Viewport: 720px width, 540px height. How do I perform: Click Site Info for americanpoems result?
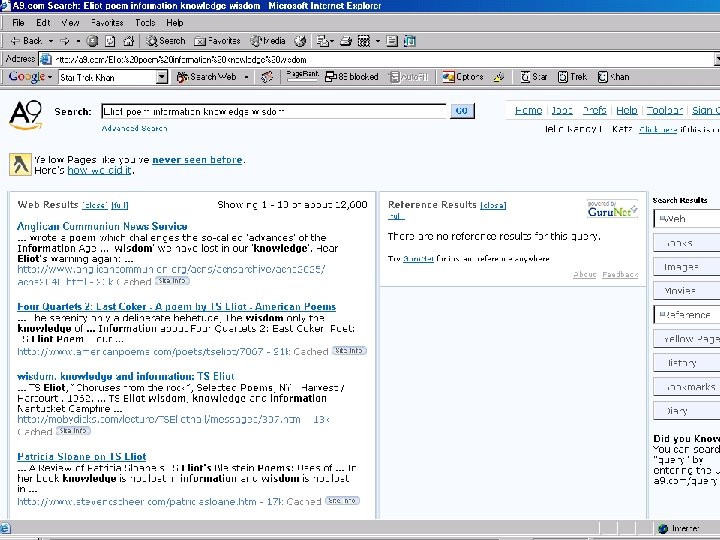tap(349, 351)
